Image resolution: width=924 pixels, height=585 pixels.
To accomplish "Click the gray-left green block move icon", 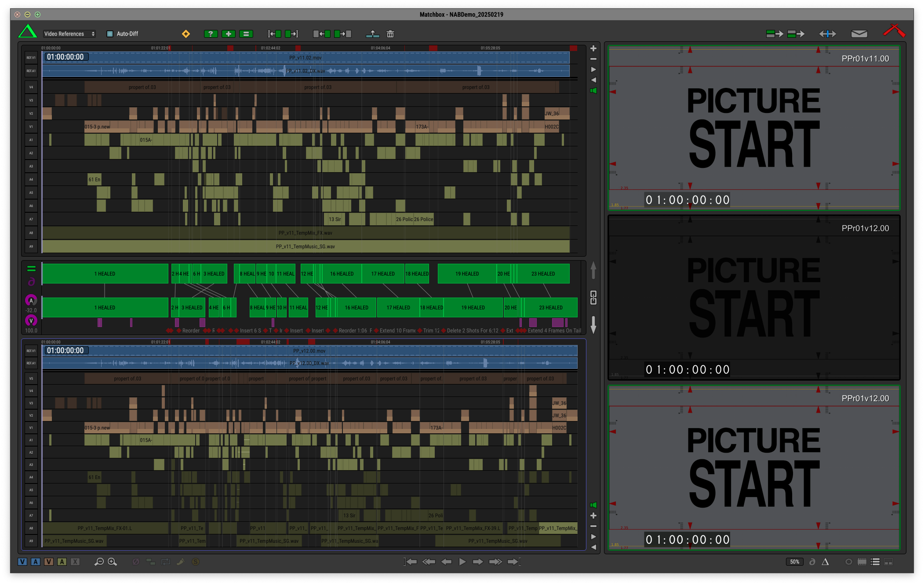I will click(x=322, y=34).
